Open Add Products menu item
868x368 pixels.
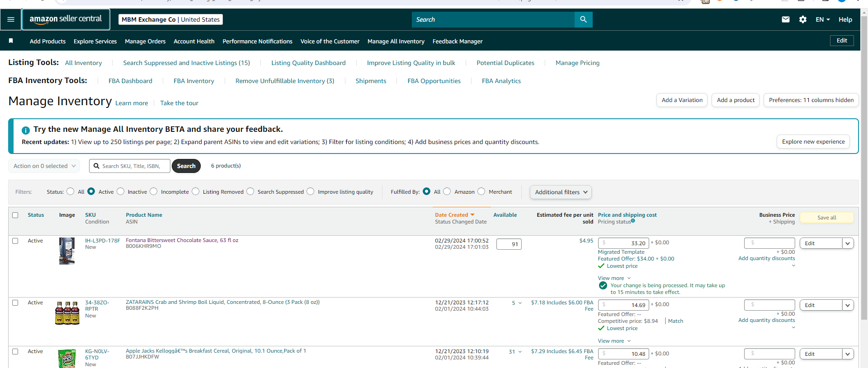(47, 42)
